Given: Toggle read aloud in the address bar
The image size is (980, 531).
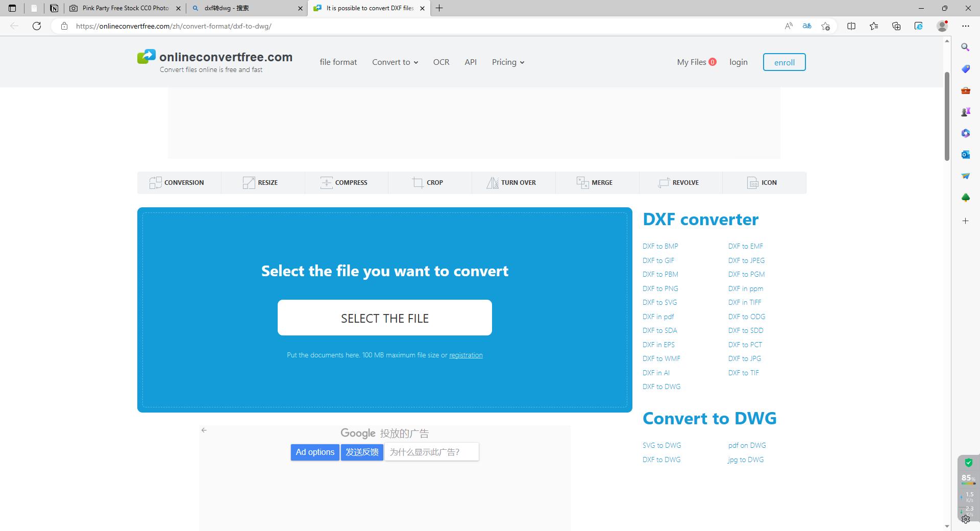Looking at the screenshot, I should click(x=788, y=26).
